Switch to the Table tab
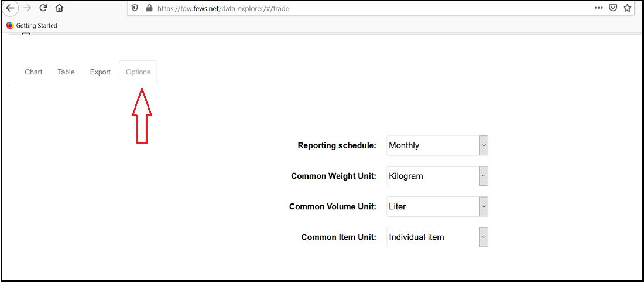This screenshot has width=644, height=282. coord(66,72)
